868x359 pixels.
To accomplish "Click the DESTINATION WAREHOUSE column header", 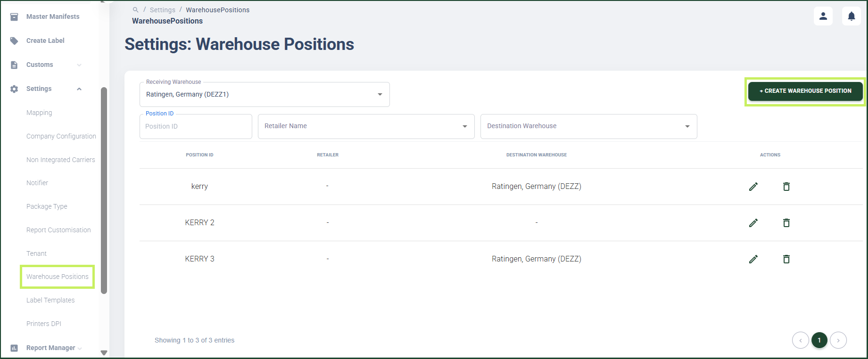I will (x=537, y=155).
